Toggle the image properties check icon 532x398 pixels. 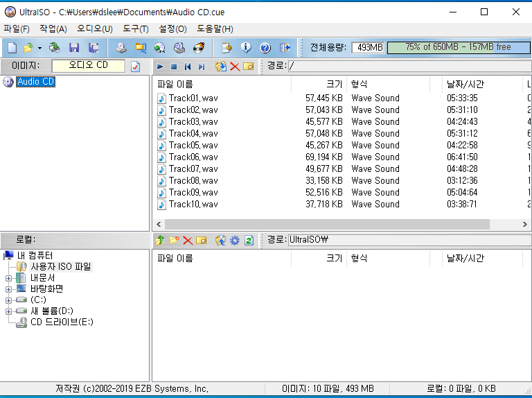click(x=136, y=67)
